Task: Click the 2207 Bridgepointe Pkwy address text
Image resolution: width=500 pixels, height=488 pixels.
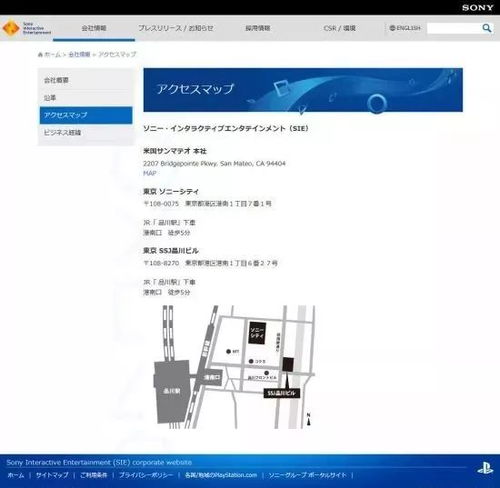Action: pos(214,163)
